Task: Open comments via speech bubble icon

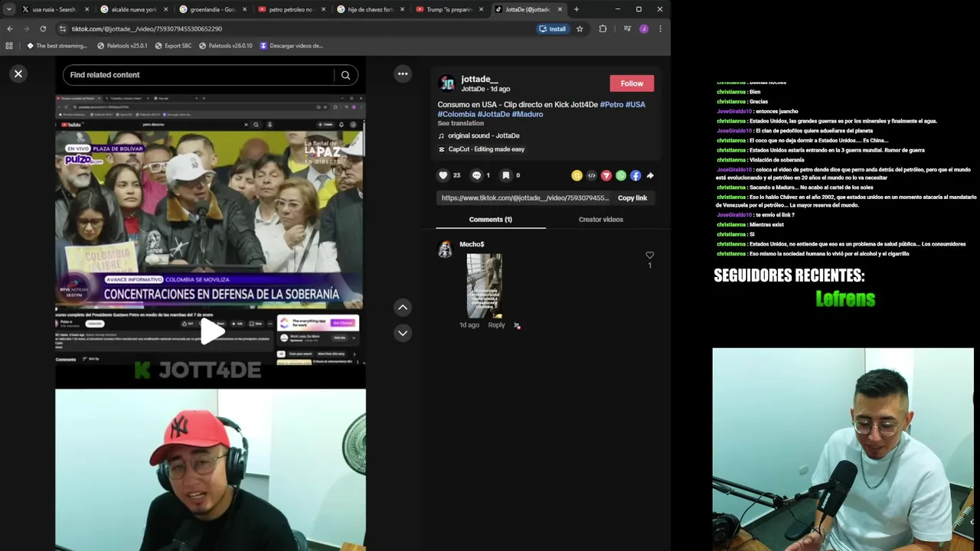Action: 476,175
